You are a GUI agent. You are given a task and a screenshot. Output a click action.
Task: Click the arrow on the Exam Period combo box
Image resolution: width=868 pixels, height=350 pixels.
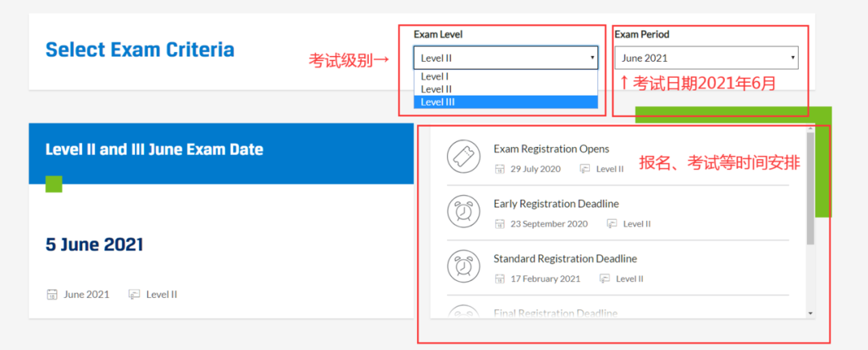pyautogui.click(x=792, y=58)
